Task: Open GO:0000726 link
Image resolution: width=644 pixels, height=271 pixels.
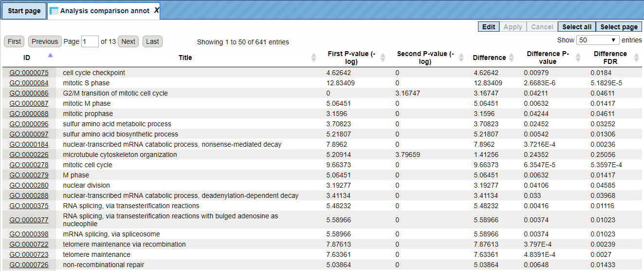Action: click(x=29, y=265)
